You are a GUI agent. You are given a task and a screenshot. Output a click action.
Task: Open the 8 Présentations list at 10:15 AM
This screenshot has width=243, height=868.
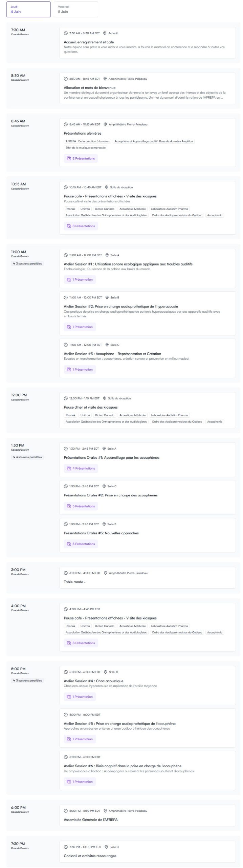[81, 226]
